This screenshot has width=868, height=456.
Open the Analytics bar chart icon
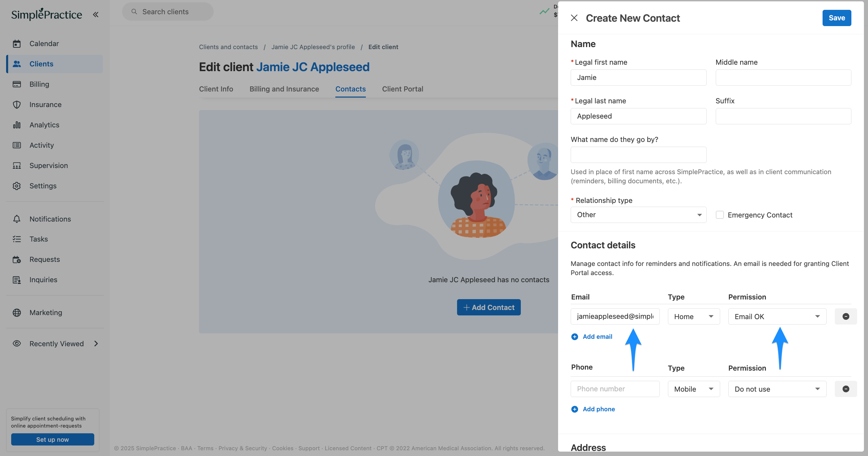(x=17, y=125)
